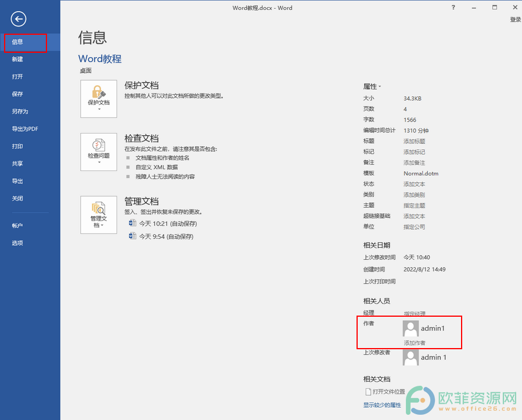
Task: Click the Add a tag field
Action: (414, 152)
